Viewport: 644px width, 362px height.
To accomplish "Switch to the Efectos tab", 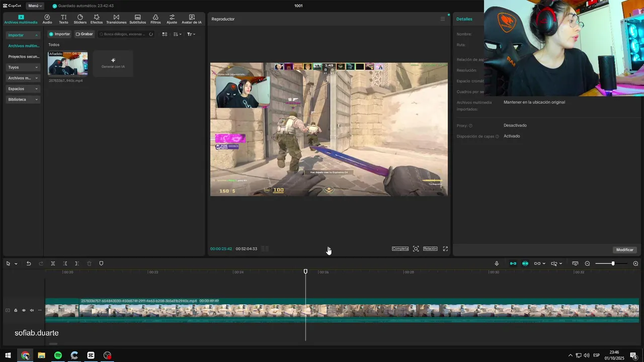I will tap(97, 19).
